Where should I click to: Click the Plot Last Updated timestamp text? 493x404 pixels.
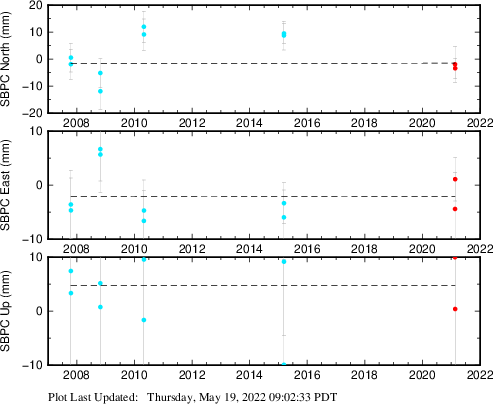[193, 397]
